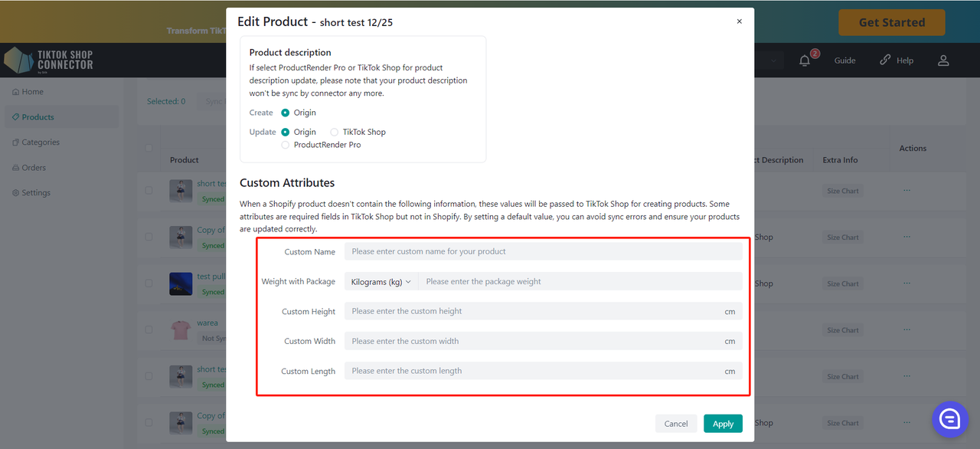Open actions menu for the warea row

click(x=906, y=329)
